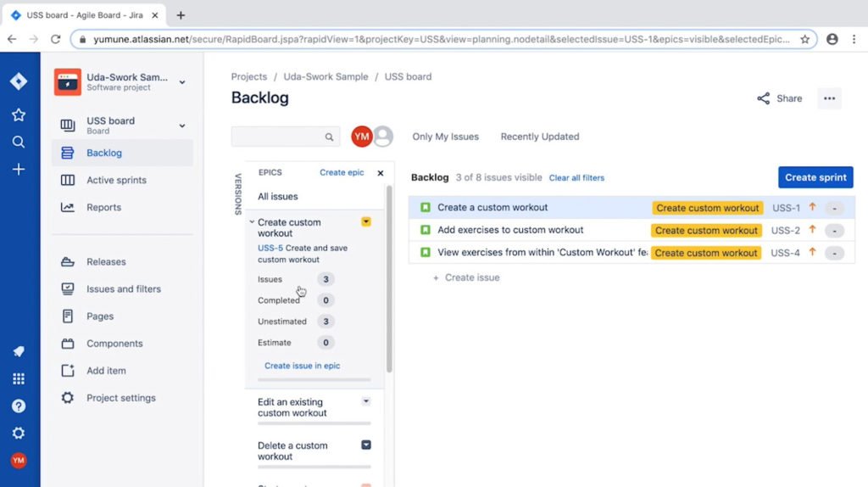
Task: Click Uda-Swork Sample breadcrumb link
Action: [325, 76]
